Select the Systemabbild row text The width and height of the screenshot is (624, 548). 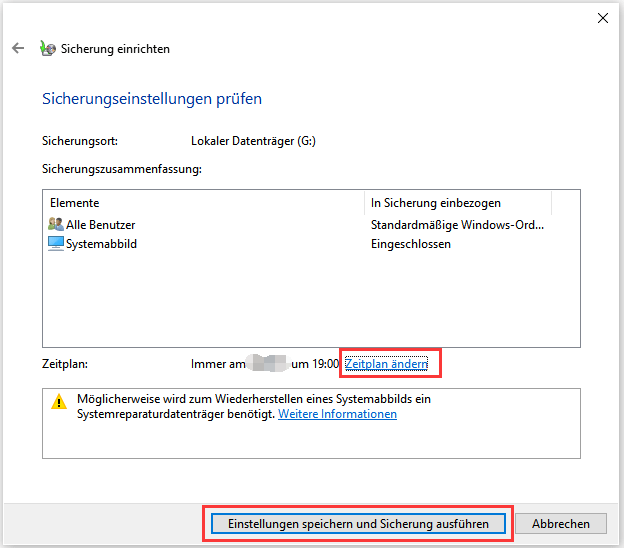click(101, 244)
